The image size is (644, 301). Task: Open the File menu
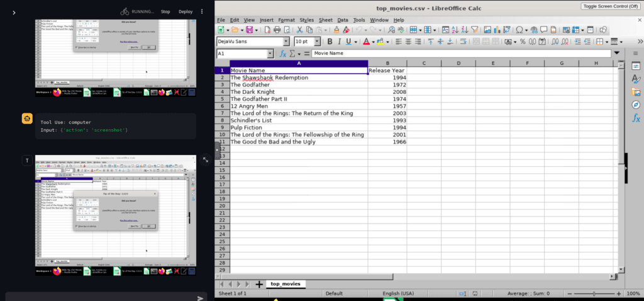221,20
